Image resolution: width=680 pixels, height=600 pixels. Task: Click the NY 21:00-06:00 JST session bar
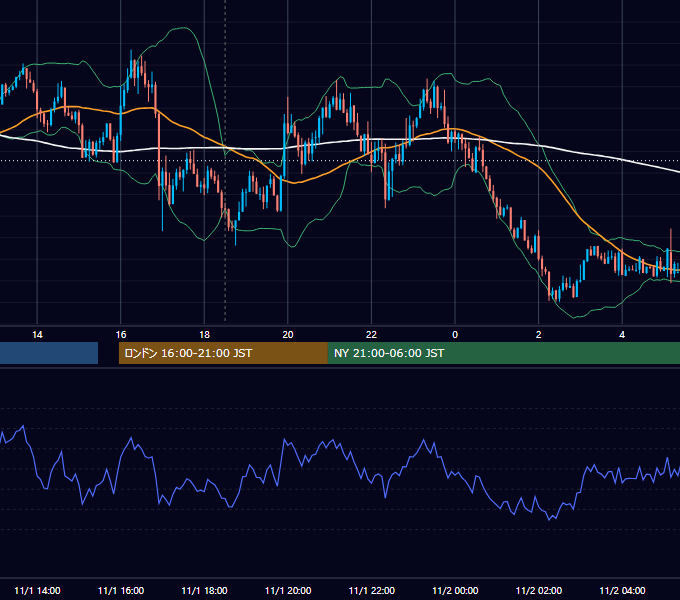[504, 353]
